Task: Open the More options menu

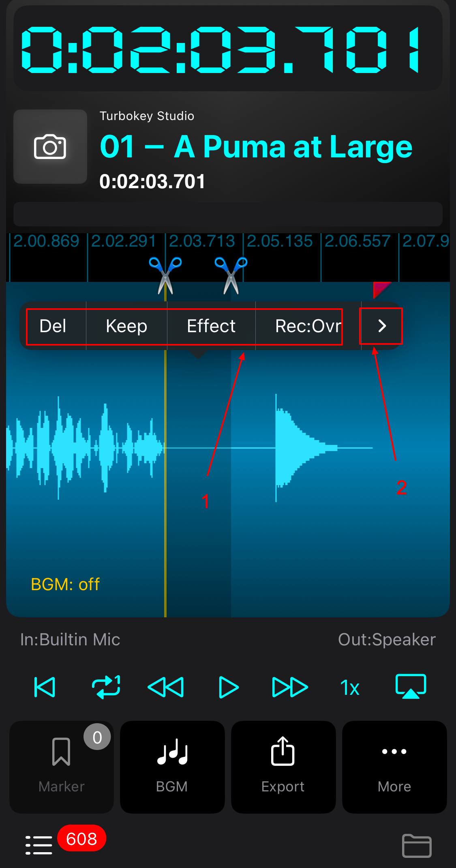Action: [x=394, y=767]
